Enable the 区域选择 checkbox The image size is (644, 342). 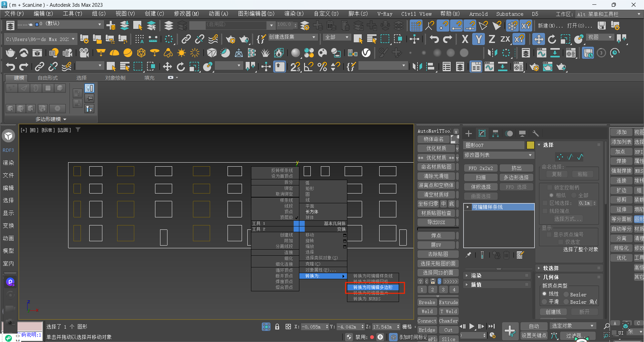545,203
